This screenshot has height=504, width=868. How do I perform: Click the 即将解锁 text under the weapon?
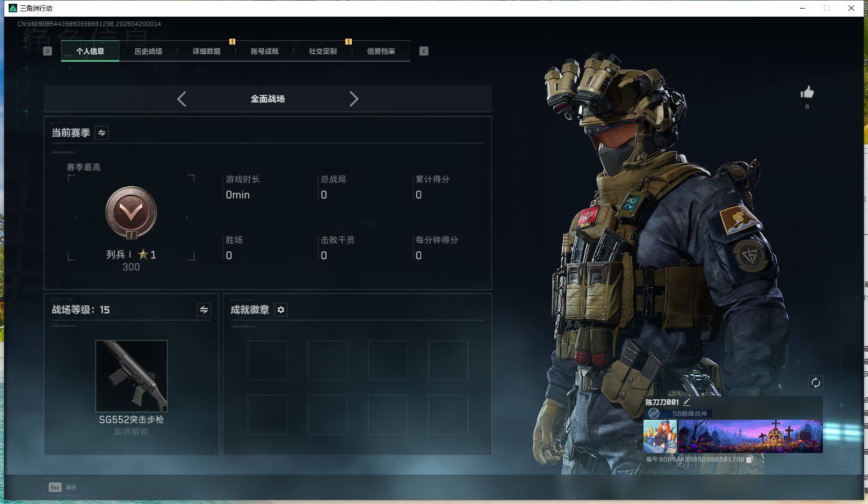click(x=132, y=432)
